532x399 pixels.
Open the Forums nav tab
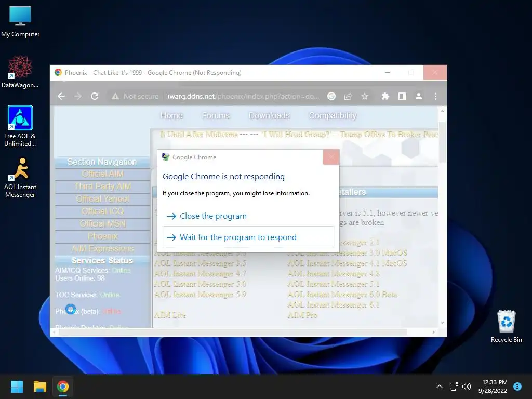coord(216,116)
